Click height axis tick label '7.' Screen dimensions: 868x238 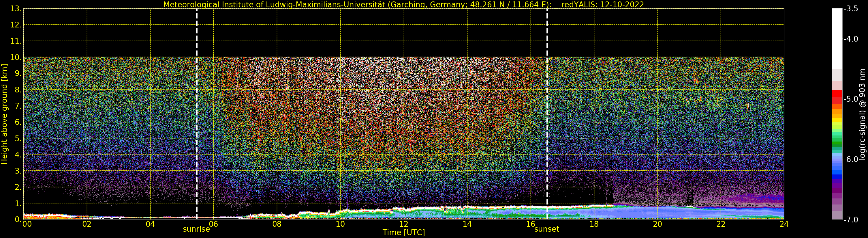[x=18, y=106]
